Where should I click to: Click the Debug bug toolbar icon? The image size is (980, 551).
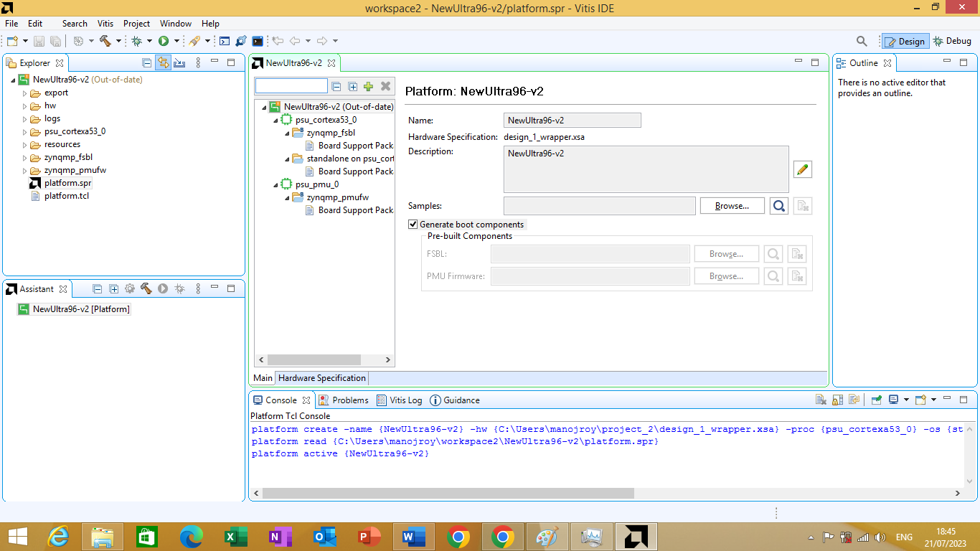click(136, 41)
